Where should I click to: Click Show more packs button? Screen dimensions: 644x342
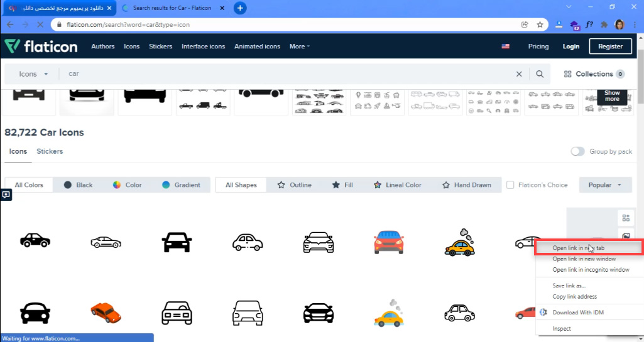(612, 96)
